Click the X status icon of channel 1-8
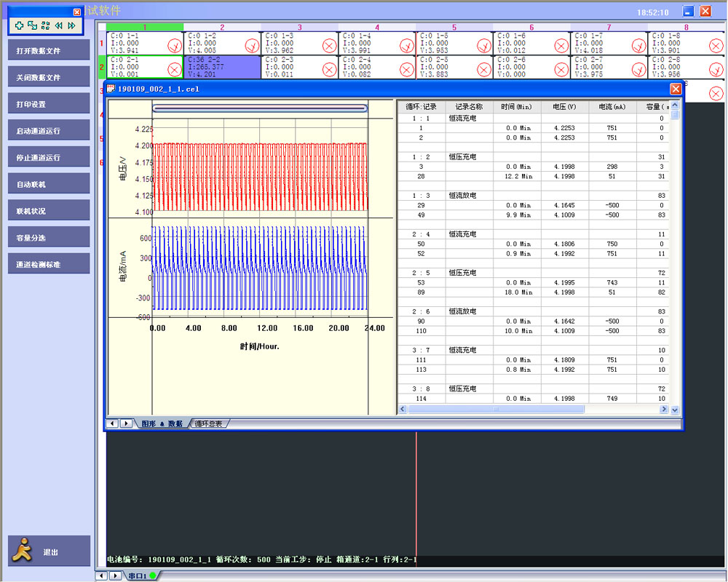This screenshot has height=582, width=728. [716, 46]
